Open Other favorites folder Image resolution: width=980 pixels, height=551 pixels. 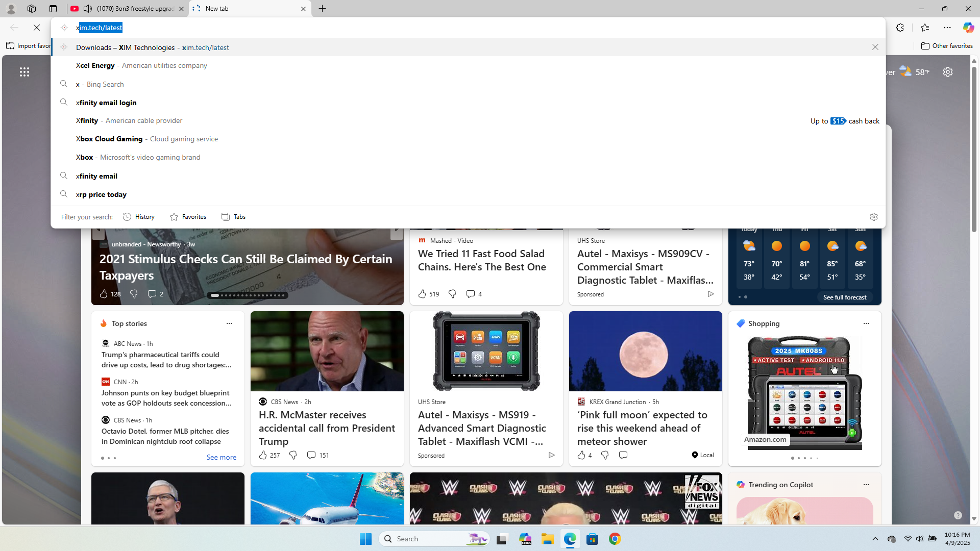click(947, 46)
